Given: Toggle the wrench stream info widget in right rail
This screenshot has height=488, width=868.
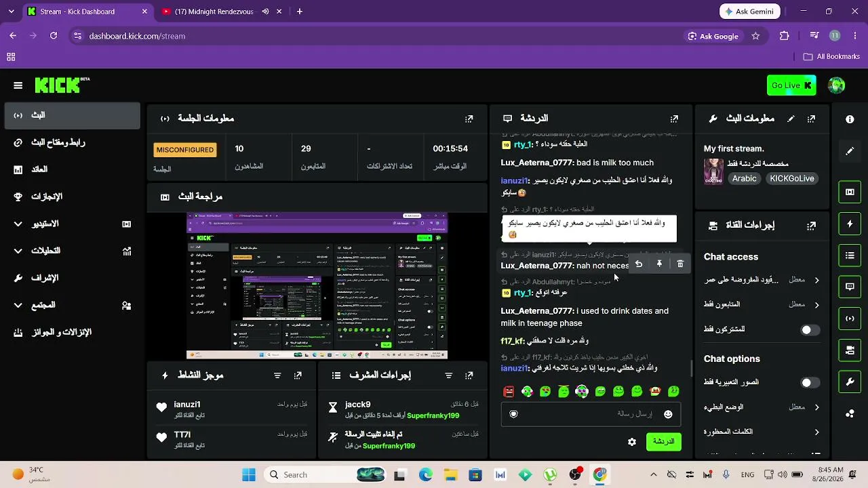Looking at the screenshot, I should coord(850,382).
